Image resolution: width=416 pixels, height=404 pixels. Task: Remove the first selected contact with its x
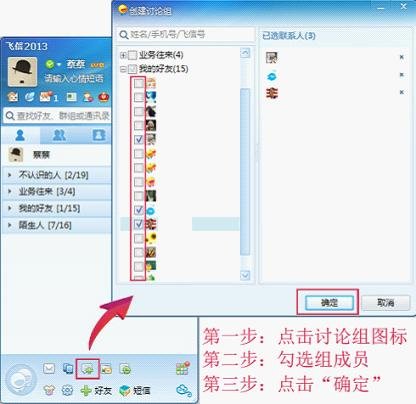pyautogui.click(x=402, y=57)
